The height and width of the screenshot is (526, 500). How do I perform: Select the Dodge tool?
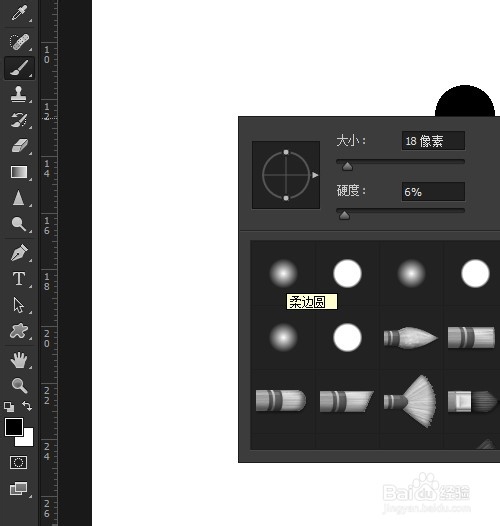[19, 223]
